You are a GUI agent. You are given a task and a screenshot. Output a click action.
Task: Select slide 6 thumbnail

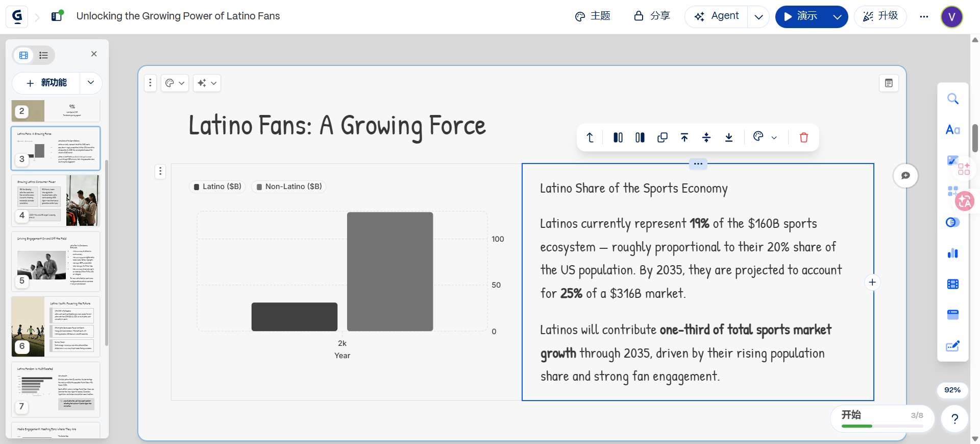click(x=56, y=326)
